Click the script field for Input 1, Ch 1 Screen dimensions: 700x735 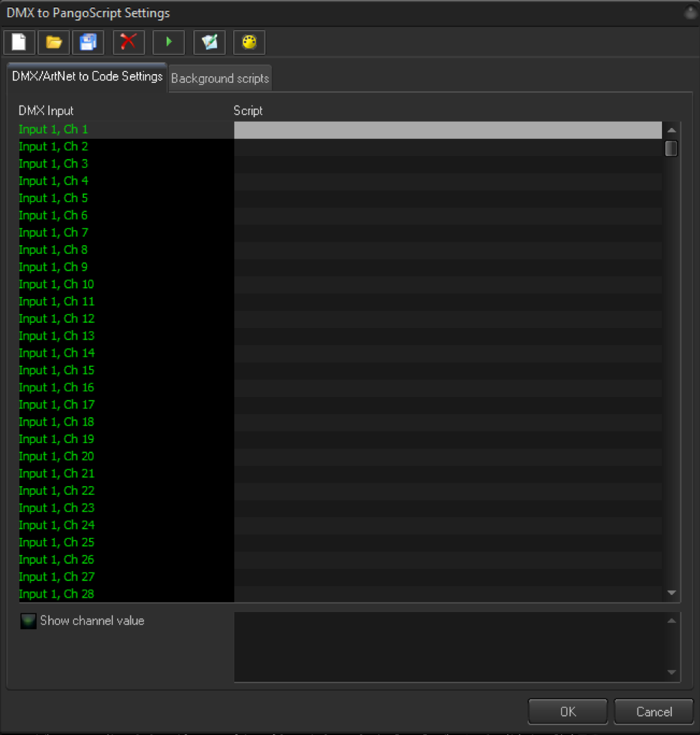tap(448, 130)
